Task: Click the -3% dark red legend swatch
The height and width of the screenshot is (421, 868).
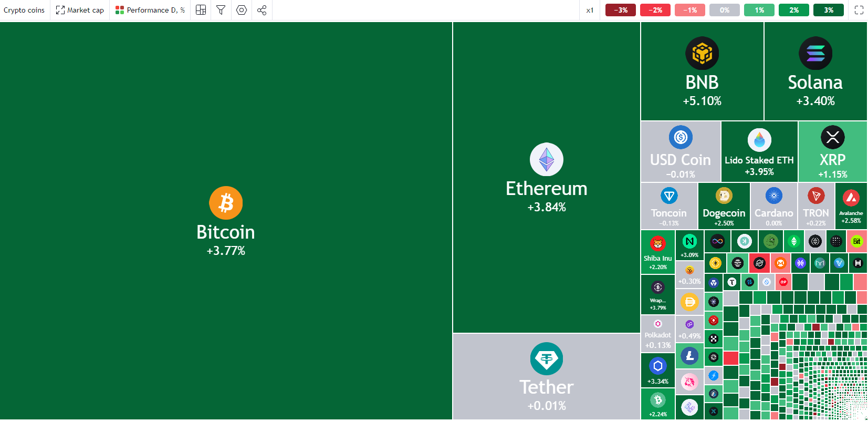Action: pyautogui.click(x=621, y=10)
